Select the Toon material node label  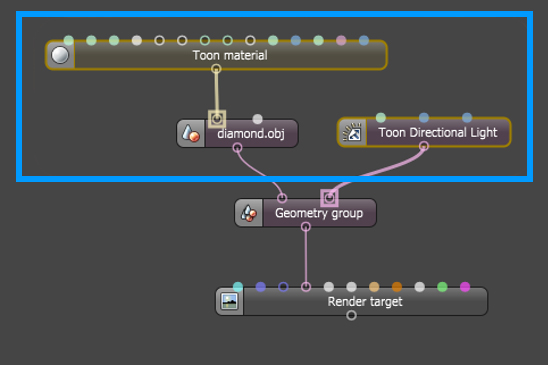pyautogui.click(x=230, y=55)
